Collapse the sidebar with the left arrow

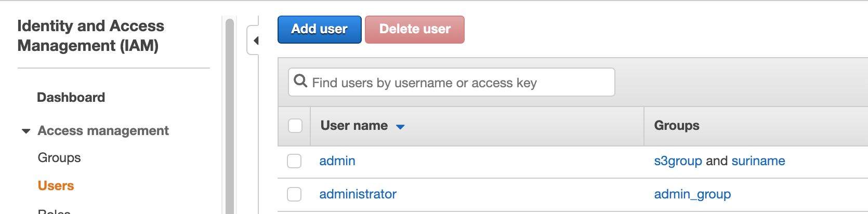pyautogui.click(x=255, y=41)
